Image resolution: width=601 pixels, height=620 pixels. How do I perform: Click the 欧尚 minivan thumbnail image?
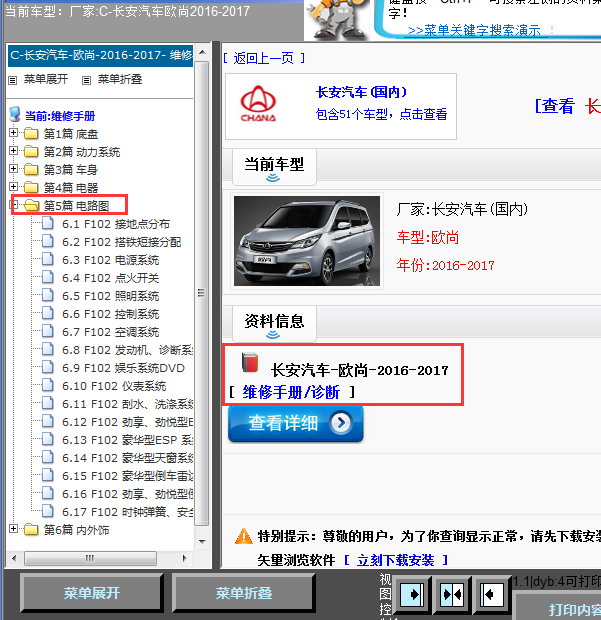[x=307, y=241]
